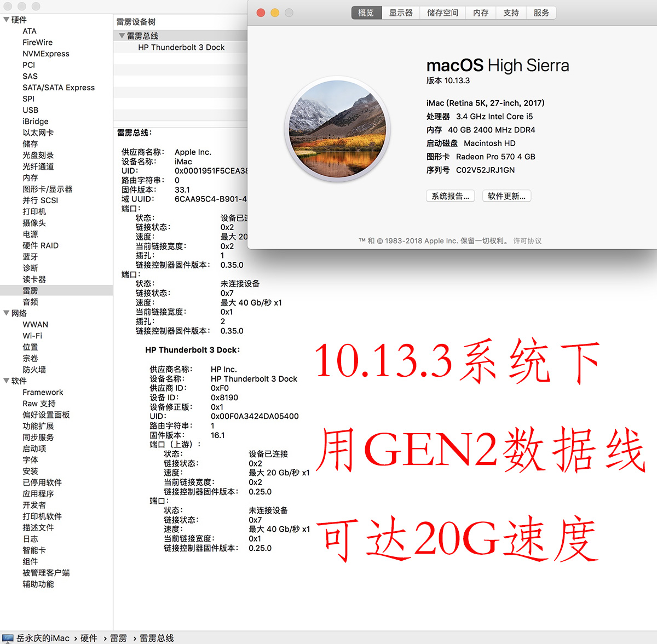This screenshot has height=644, width=657.
Task: Select 光盘刻录 in the sidebar
Action: coord(38,156)
